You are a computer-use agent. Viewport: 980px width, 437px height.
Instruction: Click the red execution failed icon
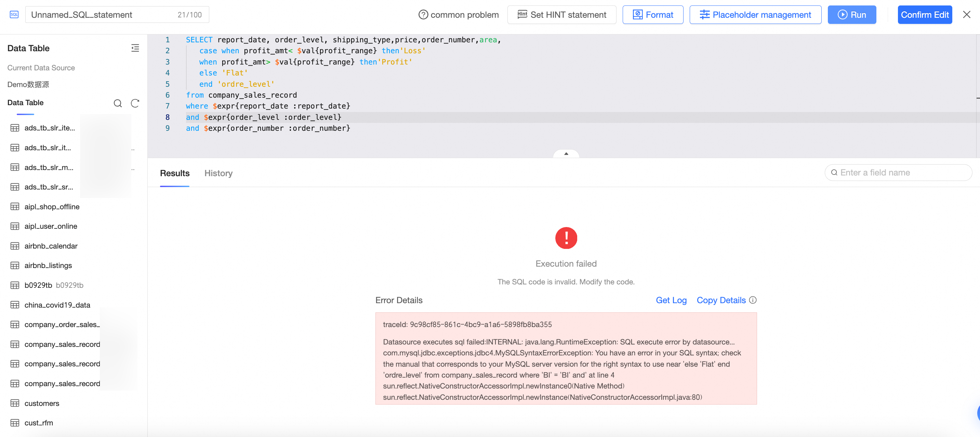pos(566,238)
